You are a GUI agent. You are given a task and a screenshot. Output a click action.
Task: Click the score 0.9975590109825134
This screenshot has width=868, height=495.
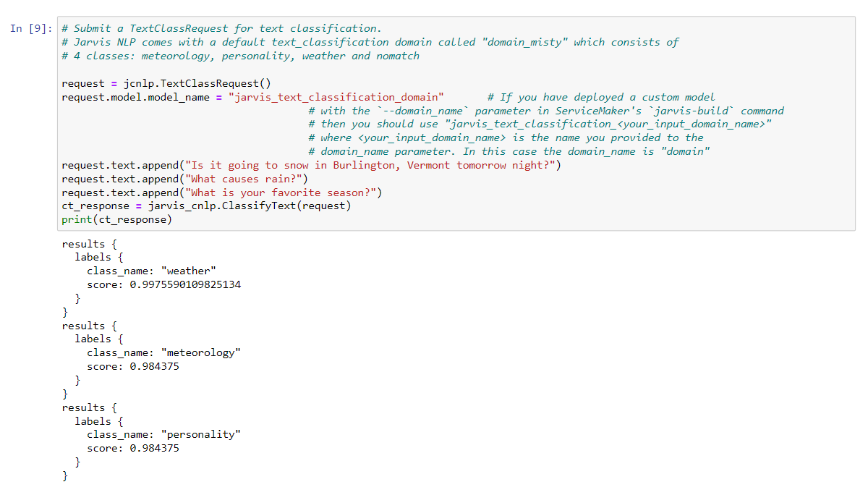click(x=164, y=284)
